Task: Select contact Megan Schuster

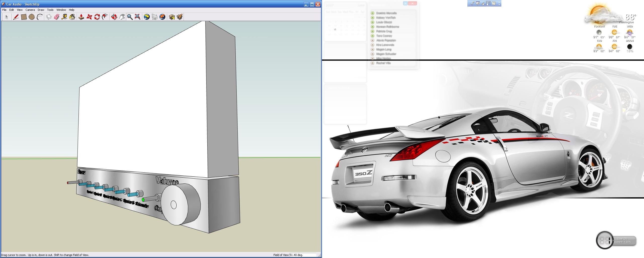Action: click(386, 54)
